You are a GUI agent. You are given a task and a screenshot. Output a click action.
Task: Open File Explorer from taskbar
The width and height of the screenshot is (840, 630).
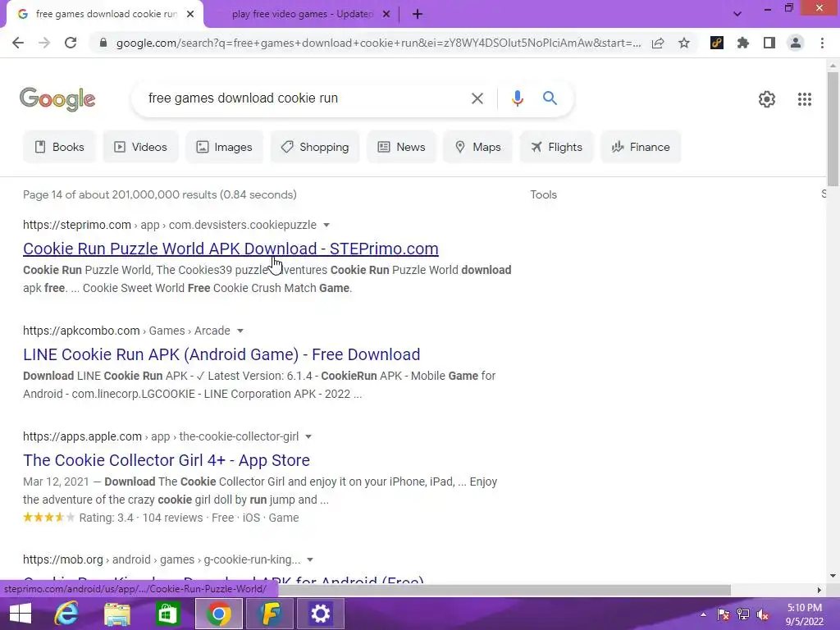point(116,614)
